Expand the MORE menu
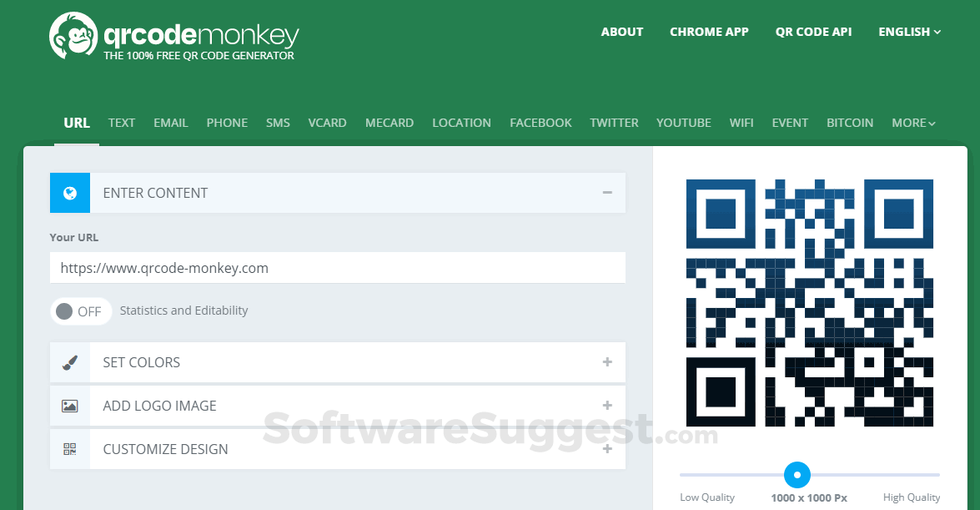The height and width of the screenshot is (510, 980). (x=912, y=123)
